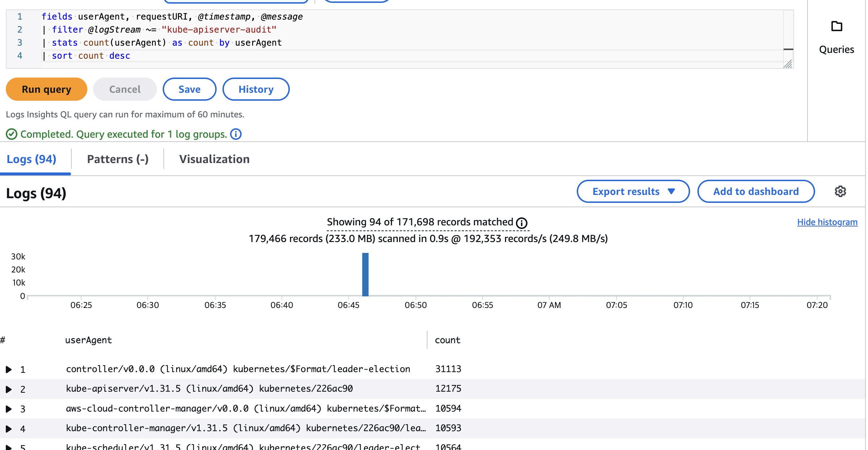Open the Queries folder icon
Image resolution: width=868 pixels, height=450 pixels.
tap(836, 26)
